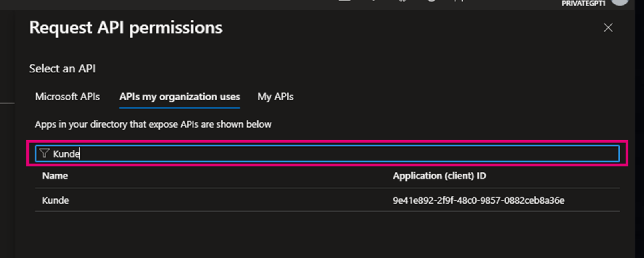Screen dimensions: 644x258
Task: Click the funnel filter icon in search box
Action: (x=44, y=154)
